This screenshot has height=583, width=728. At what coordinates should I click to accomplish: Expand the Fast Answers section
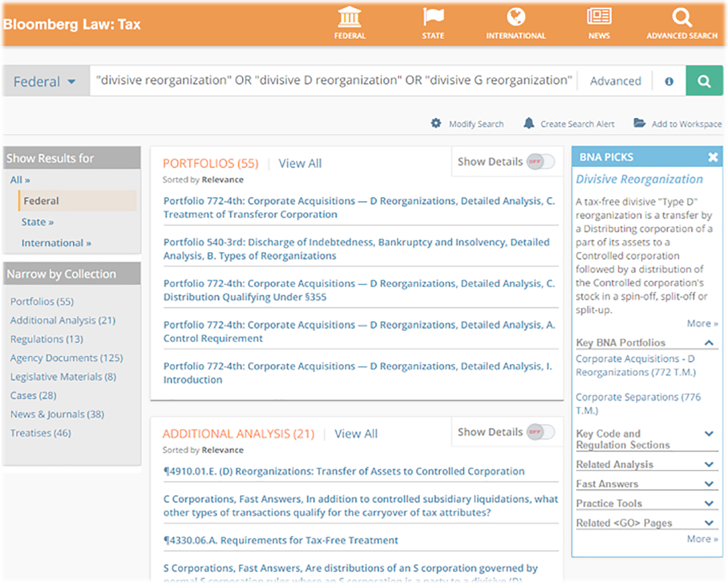pyautogui.click(x=709, y=483)
